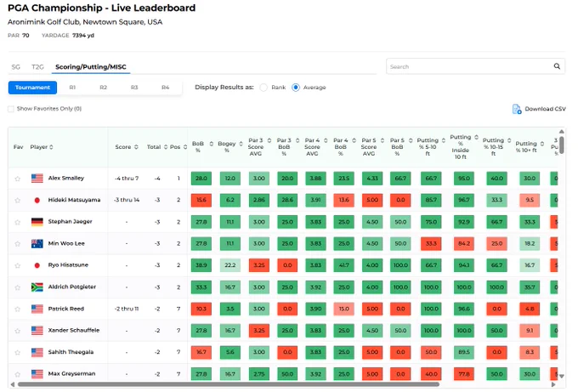Star Min Woo Lee as favorite
This screenshot has height=392, width=578.
coord(17,244)
